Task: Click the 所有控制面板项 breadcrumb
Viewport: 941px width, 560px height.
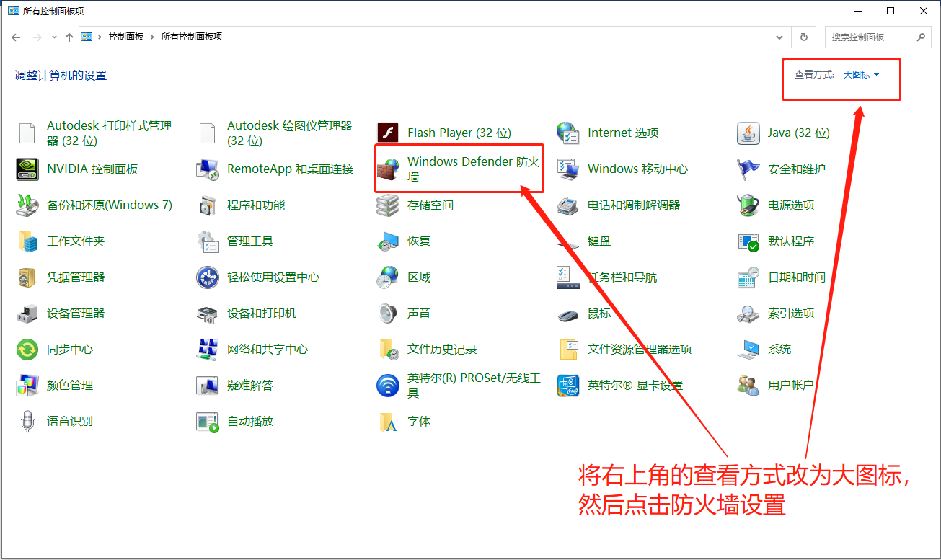Action: pos(192,37)
